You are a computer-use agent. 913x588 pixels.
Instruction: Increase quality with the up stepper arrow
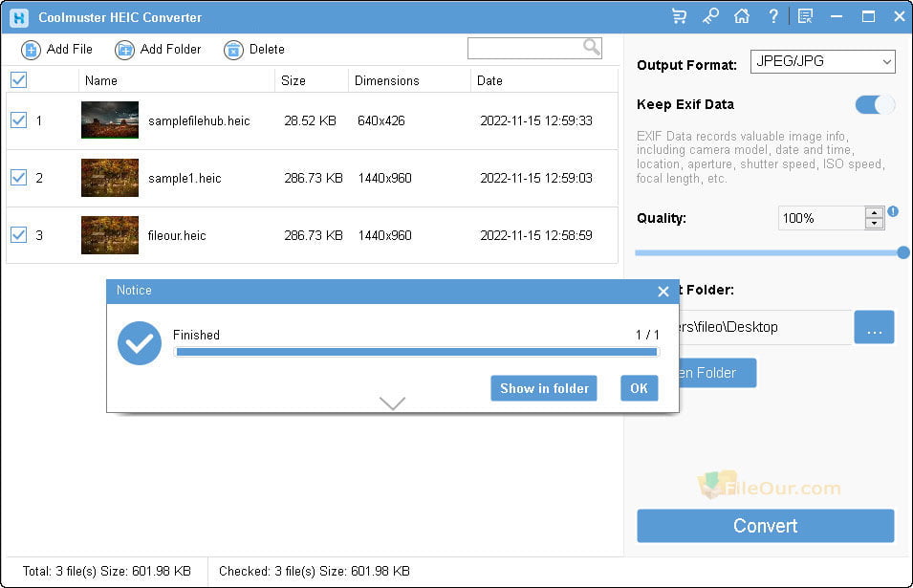[x=874, y=213]
